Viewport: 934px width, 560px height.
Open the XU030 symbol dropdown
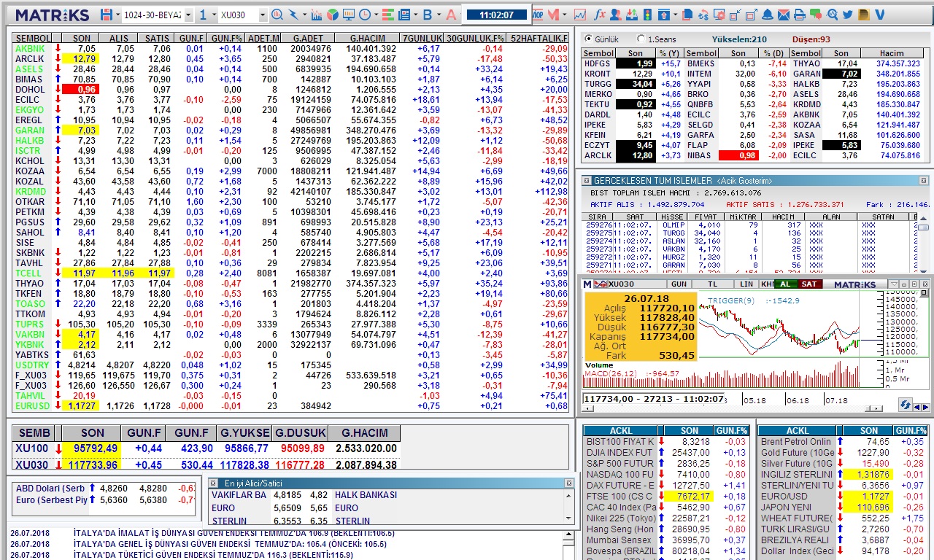pyautogui.click(x=262, y=15)
